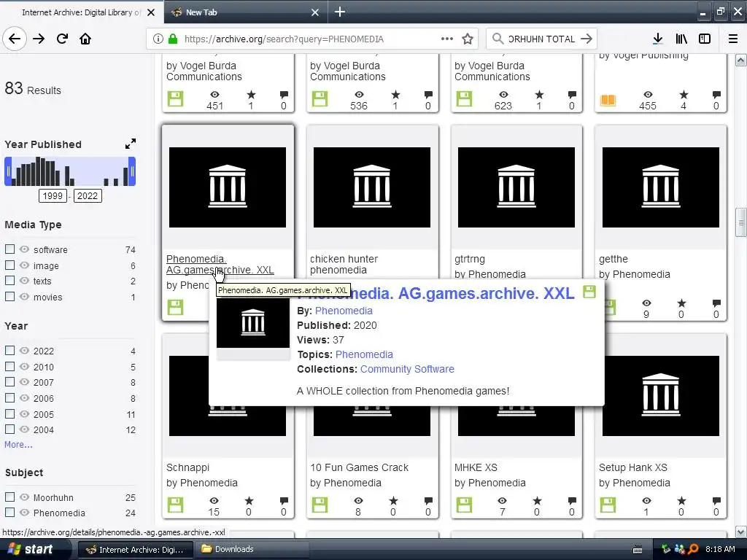This screenshot has width=747, height=560.
Task: Click the gtrtrng item thumbnail
Action: [516, 187]
